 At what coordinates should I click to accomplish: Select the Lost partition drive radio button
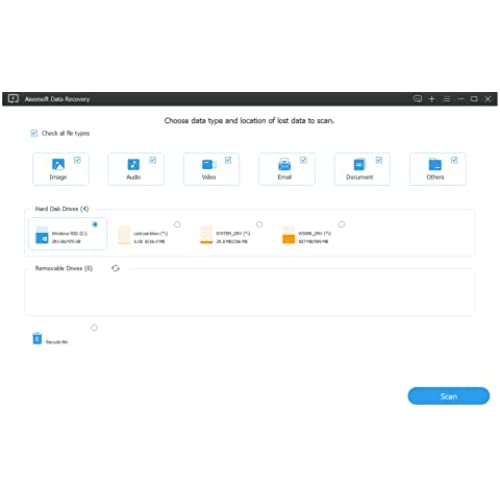coord(177,224)
